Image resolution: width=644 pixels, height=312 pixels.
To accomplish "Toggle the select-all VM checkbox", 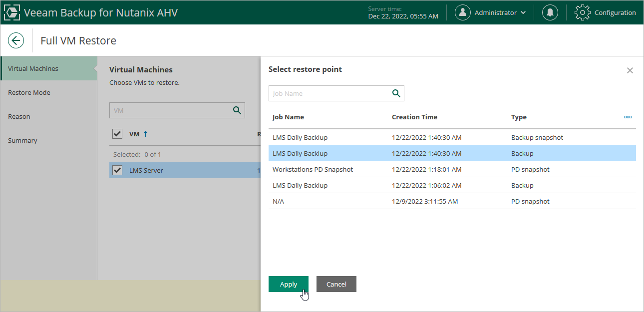I will [x=117, y=134].
